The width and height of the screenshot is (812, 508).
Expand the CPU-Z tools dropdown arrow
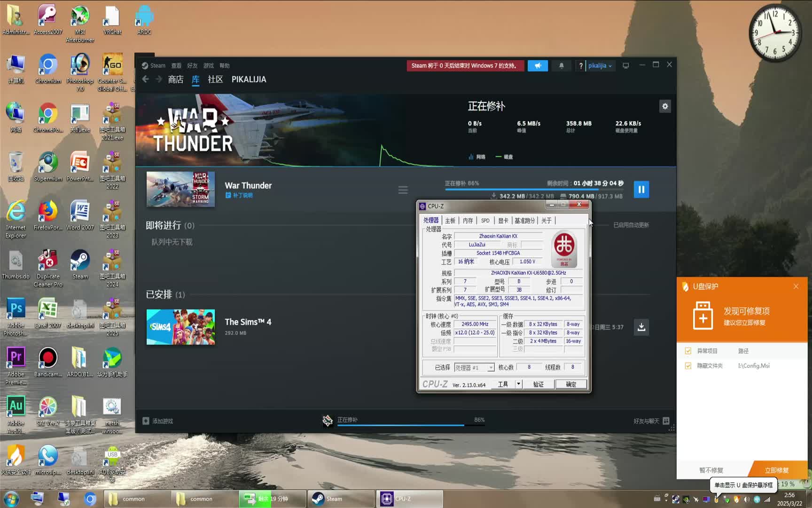(518, 384)
